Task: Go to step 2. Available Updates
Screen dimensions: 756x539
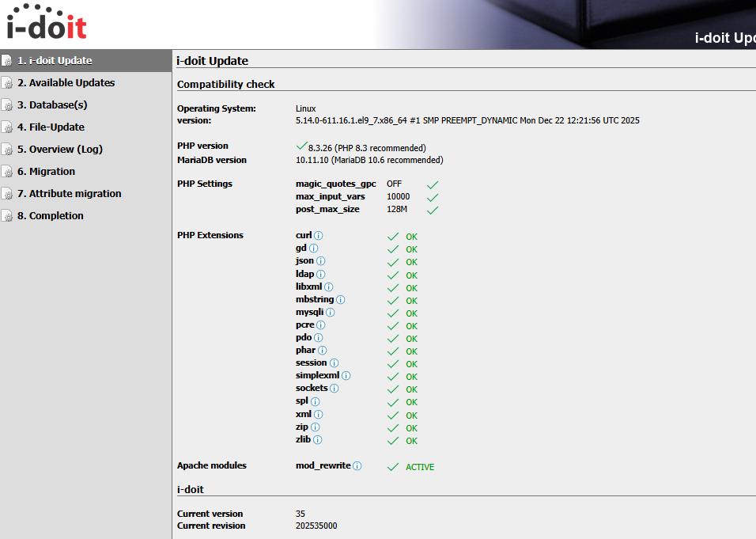Action: click(x=66, y=82)
